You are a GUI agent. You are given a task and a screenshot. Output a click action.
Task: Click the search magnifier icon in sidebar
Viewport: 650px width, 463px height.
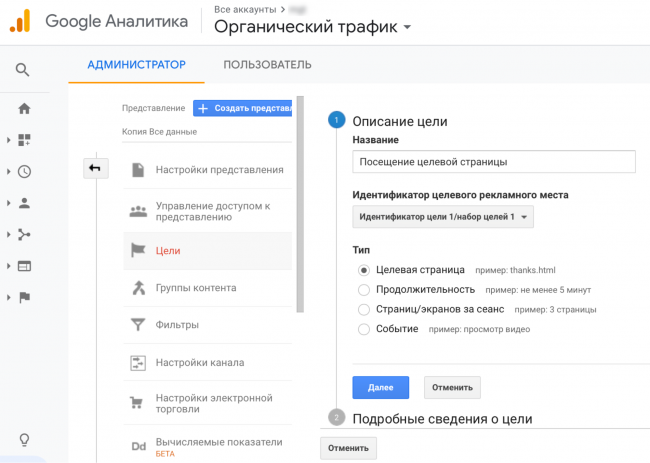[23, 70]
